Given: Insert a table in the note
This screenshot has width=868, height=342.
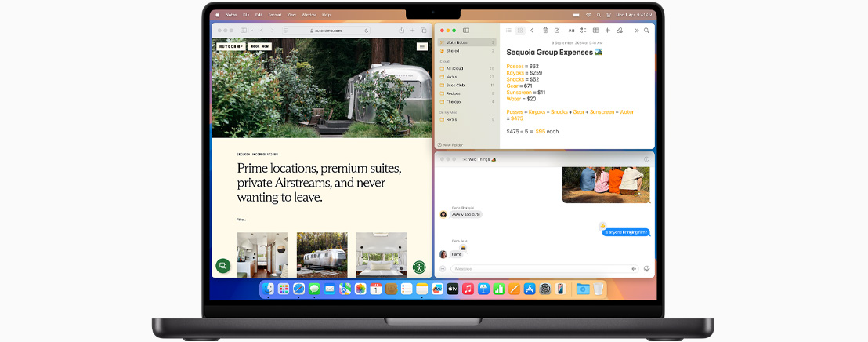Looking at the screenshot, I should 595,31.
